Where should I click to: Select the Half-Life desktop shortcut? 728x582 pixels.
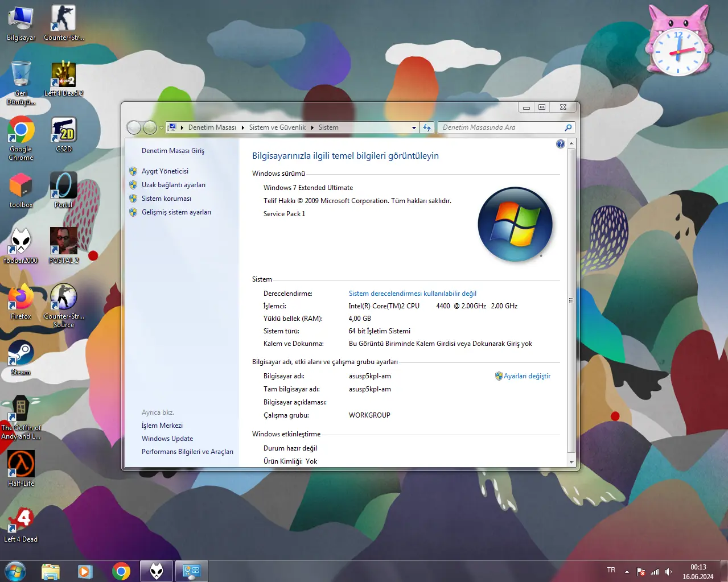pos(21,469)
